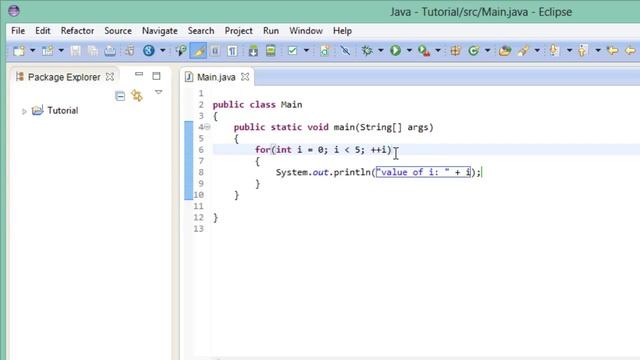Image resolution: width=640 pixels, height=360 pixels.
Task: Select the Tutorial project in Package Explorer
Action: coord(62,111)
